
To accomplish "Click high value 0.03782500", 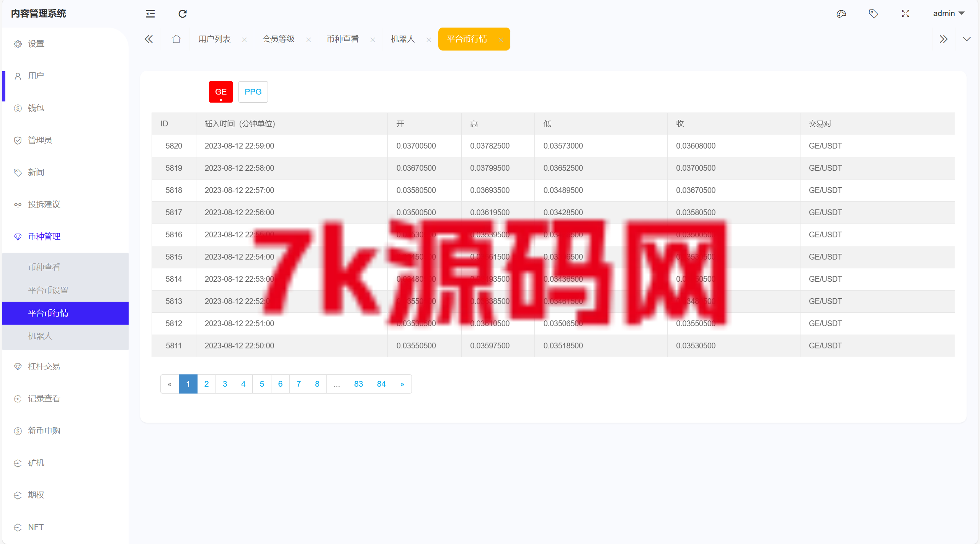I will tap(490, 146).
